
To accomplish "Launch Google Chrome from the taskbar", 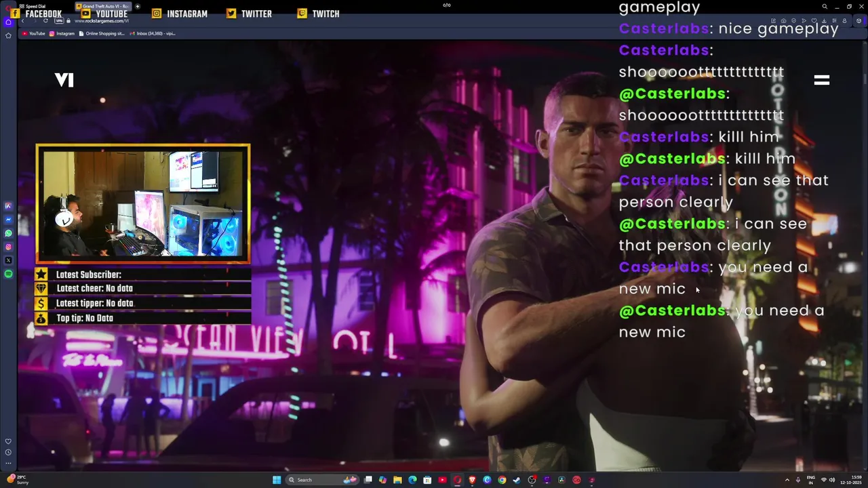I will pos(502,480).
